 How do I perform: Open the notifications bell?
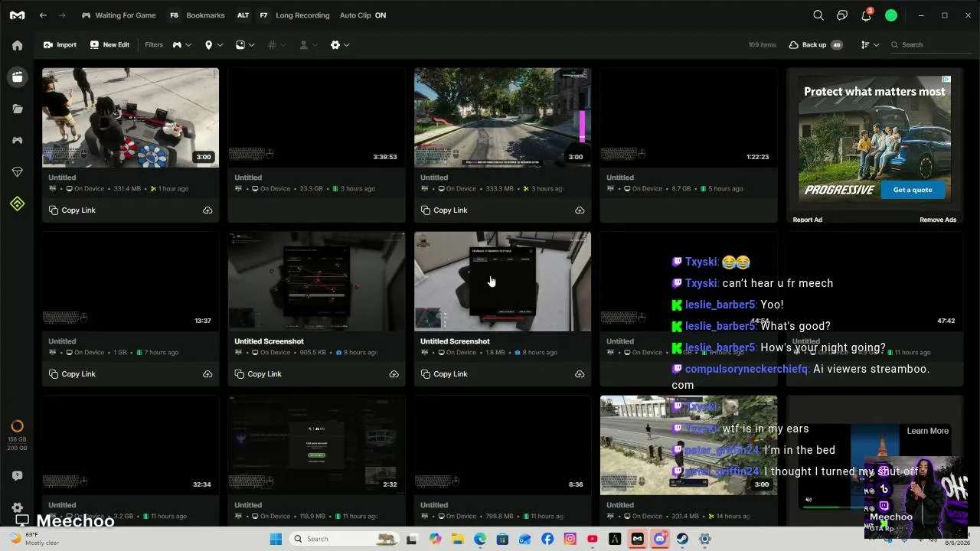(x=866, y=15)
